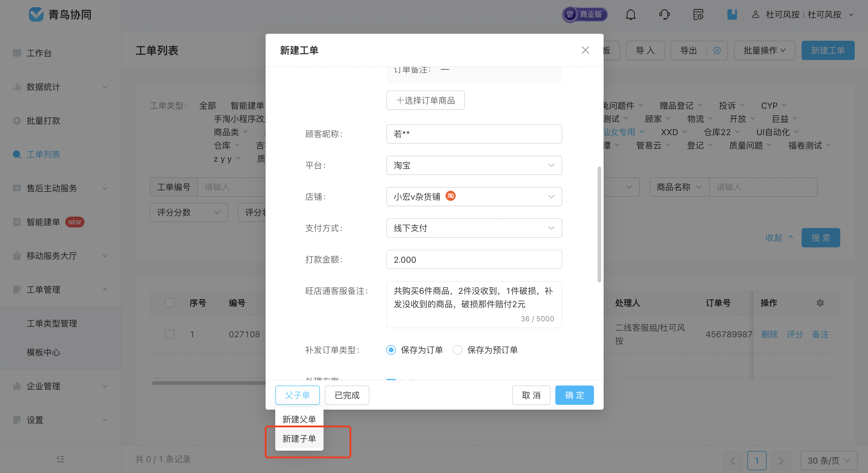Collapse the sidebar with bottom icon
Viewport: 868px width, 473px height.
(x=61, y=459)
